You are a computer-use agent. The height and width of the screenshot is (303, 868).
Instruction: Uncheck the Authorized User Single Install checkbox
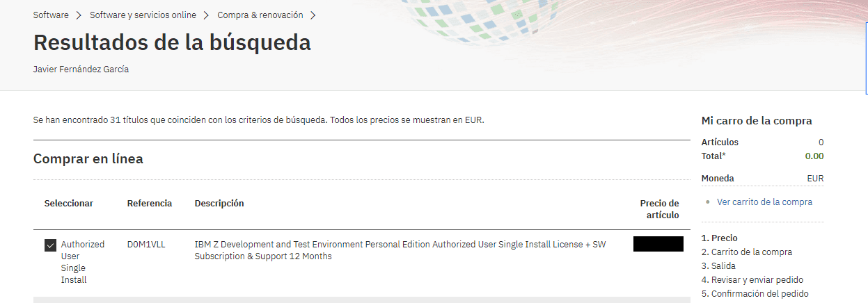50,245
